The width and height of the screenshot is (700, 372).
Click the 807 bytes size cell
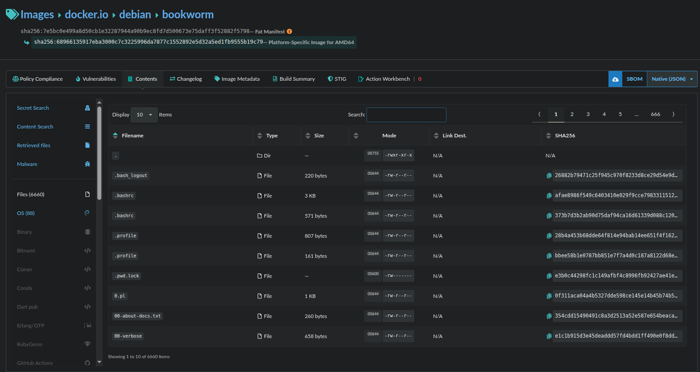point(316,236)
